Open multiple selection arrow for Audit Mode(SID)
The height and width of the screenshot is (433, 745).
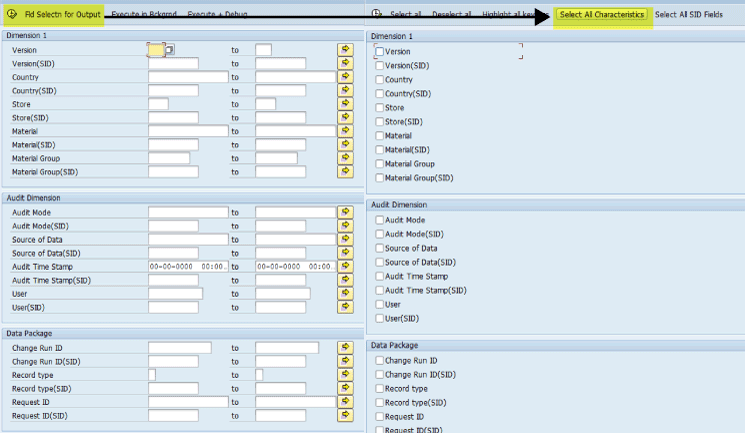345,226
